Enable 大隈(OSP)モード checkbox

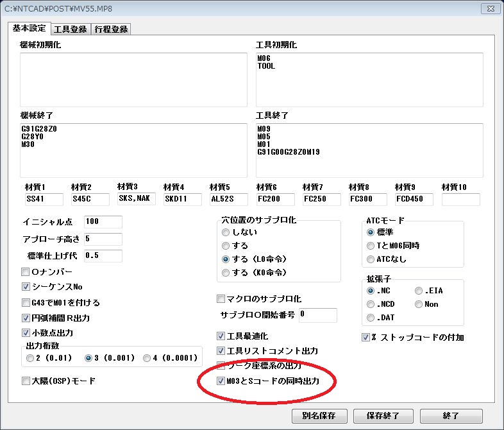[x=26, y=381]
